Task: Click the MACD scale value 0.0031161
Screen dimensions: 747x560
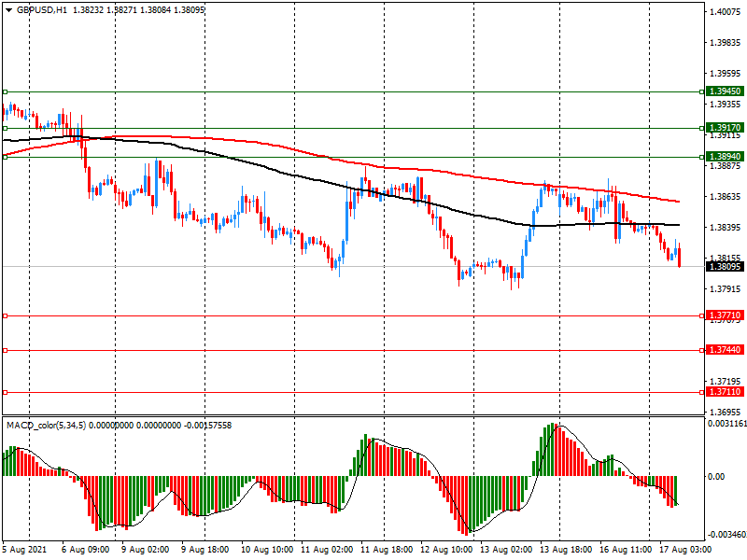Action: tap(727, 423)
